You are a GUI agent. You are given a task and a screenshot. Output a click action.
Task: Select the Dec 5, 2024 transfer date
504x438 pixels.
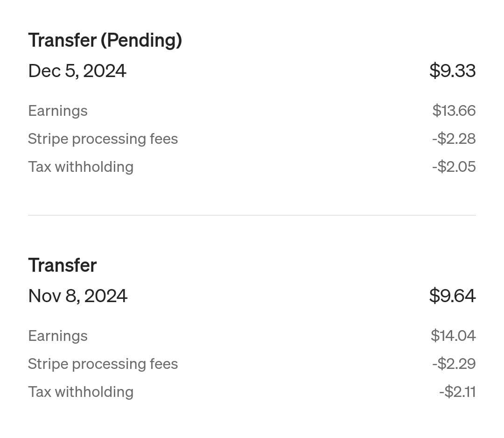(77, 71)
